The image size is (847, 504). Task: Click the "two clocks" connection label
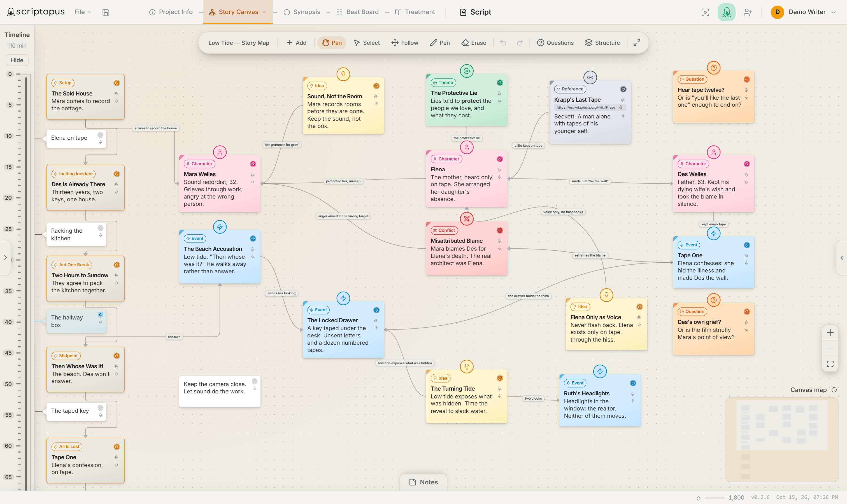click(533, 399)
